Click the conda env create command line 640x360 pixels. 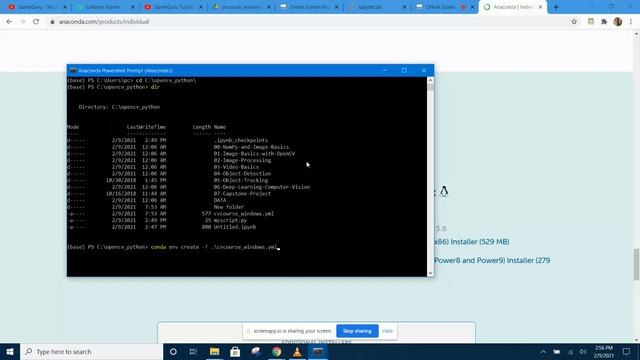point(214,247)
